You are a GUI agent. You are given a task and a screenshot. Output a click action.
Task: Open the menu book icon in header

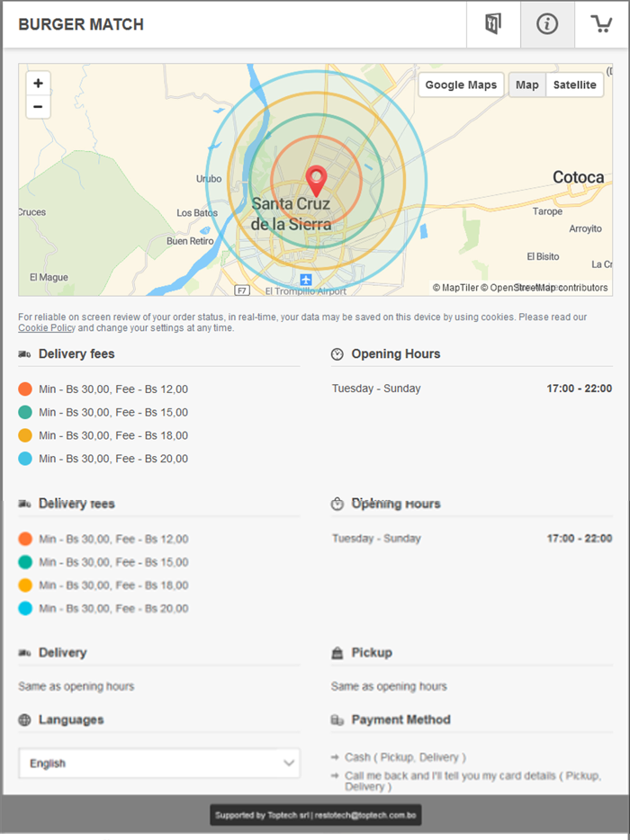[493, 24]
